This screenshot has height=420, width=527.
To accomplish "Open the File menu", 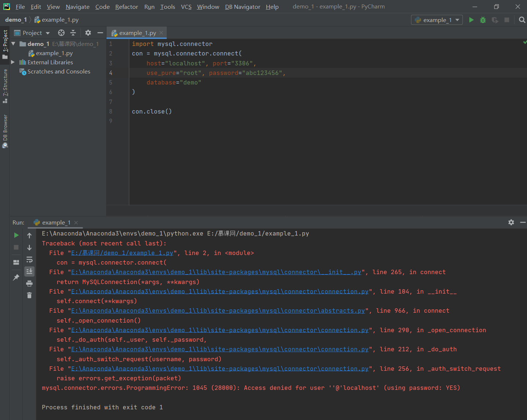I will (20, 7).
